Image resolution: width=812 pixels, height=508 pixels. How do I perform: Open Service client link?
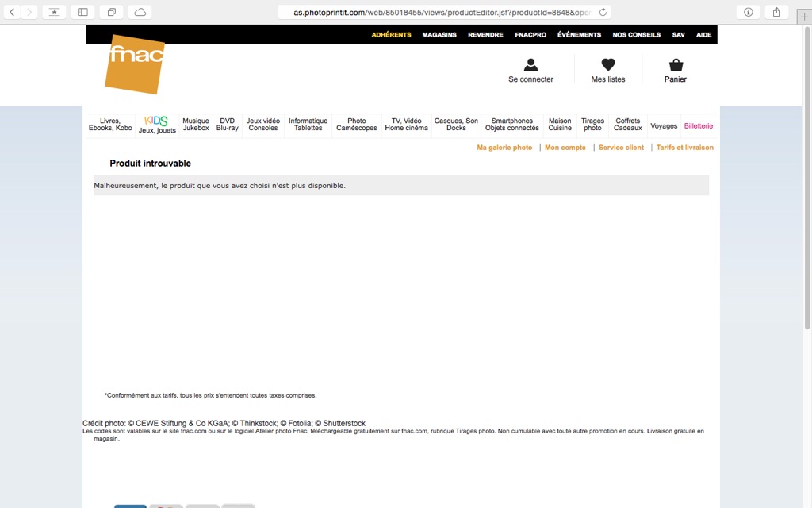click(621, 148)
